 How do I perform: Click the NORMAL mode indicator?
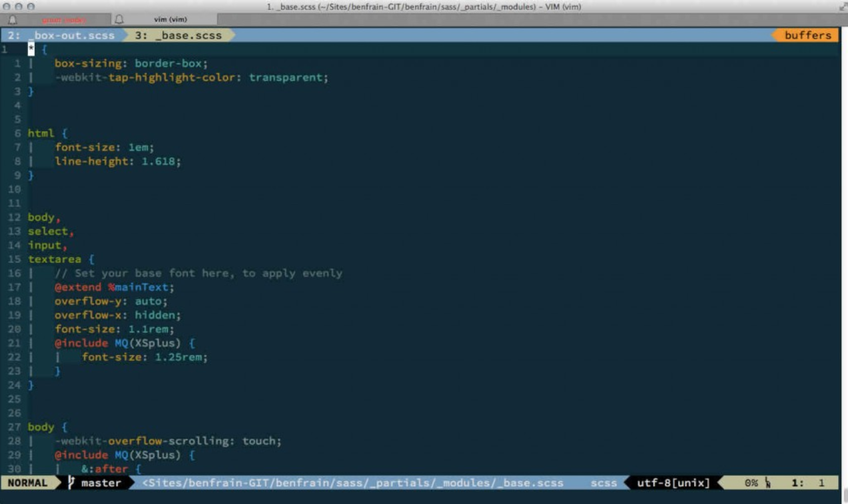point(28,483)
